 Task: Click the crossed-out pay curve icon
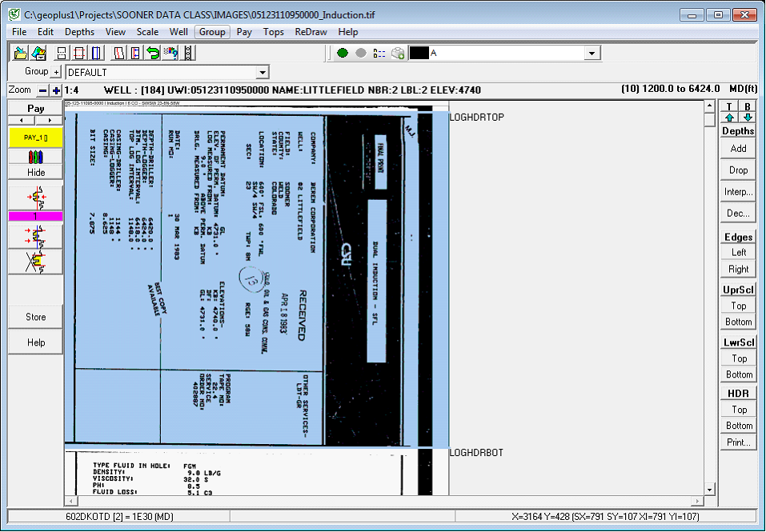click(36, 262)
